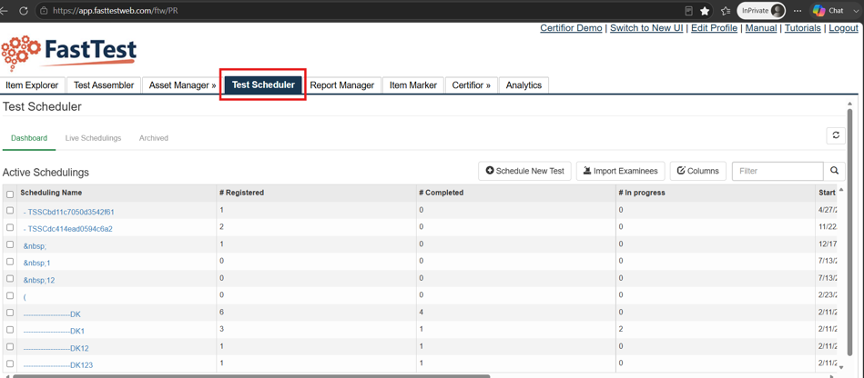Image resolution: width=864 pixels, height=378 pixels.
Task: Expand the Asset Manager » tab menu
Action: pyautogui.click(x=182, y=85)
